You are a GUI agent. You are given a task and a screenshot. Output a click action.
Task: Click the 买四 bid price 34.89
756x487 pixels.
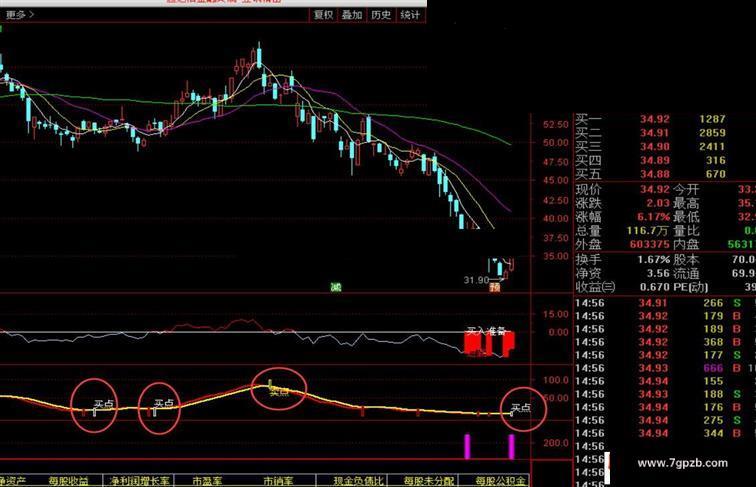coord(655,160)
